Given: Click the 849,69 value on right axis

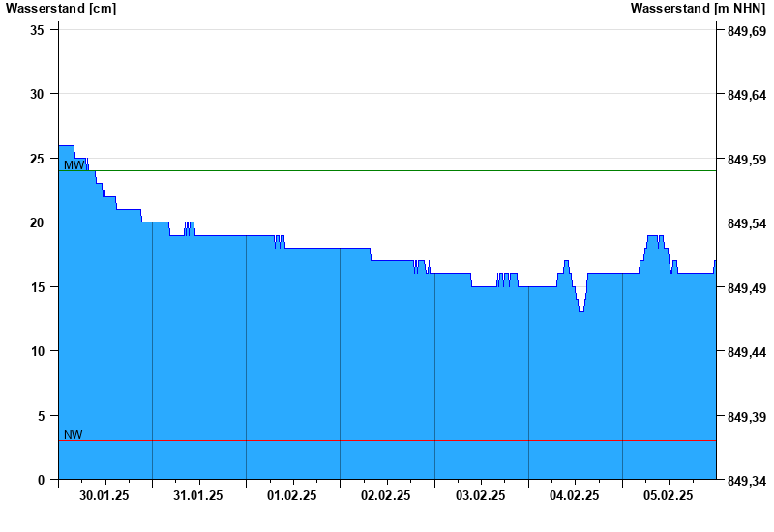Looking at the screenshot, I should click(747, 31).
